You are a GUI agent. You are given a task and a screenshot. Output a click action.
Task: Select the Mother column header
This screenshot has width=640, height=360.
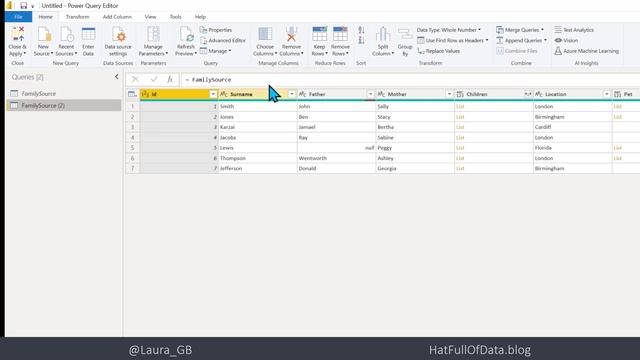[x=415, y=94]
